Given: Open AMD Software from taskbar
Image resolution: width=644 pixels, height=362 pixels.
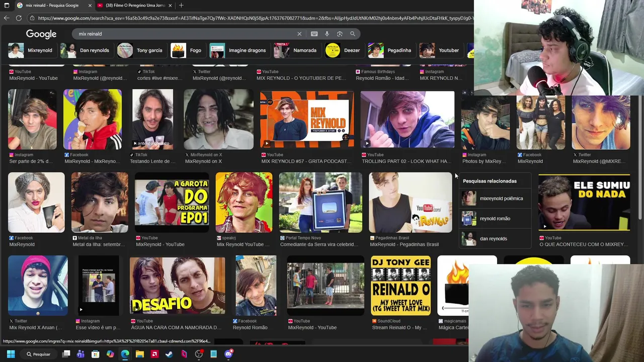Looking at the screenshot, I should (x=154, y=354).
